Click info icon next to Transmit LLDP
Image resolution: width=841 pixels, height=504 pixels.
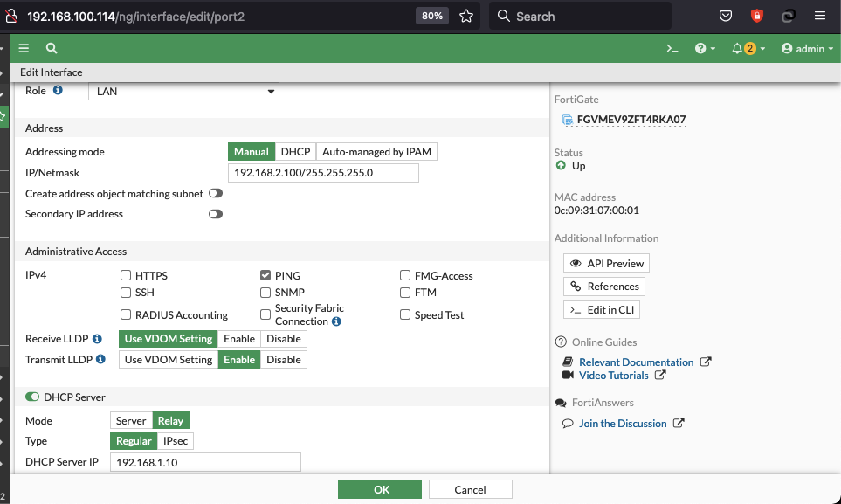tap(100, 359)
